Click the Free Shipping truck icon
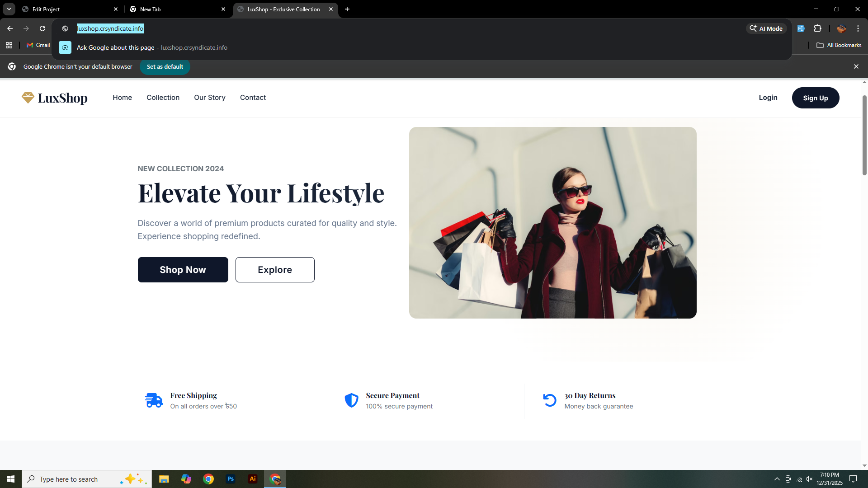This screenshot has height=488, width=868. coord(154,400)
